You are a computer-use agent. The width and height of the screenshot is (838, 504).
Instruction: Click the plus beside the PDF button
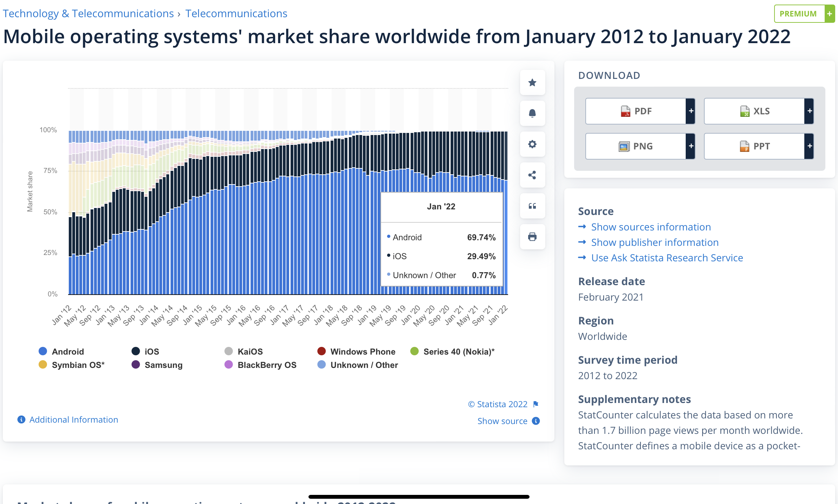691,111
